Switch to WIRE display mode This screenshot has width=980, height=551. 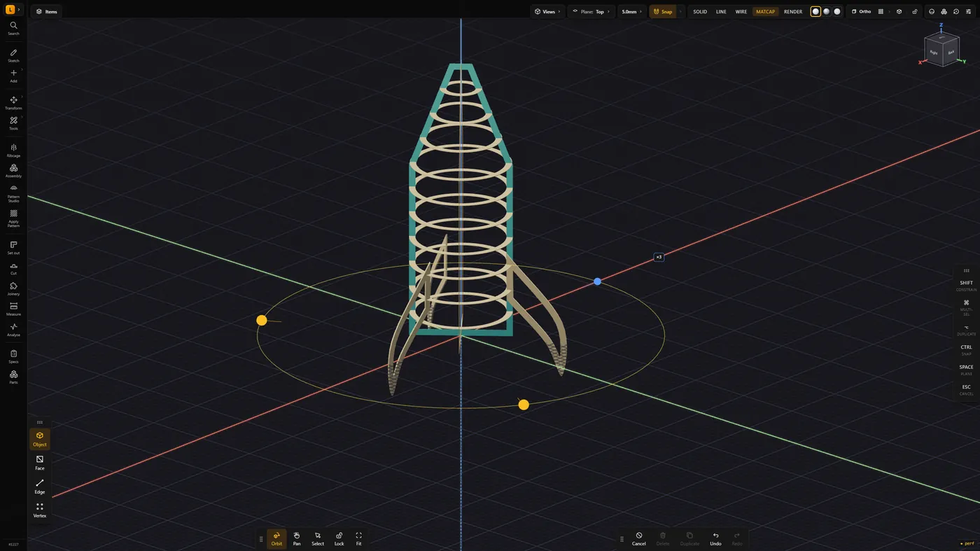[x=741, y=12]
